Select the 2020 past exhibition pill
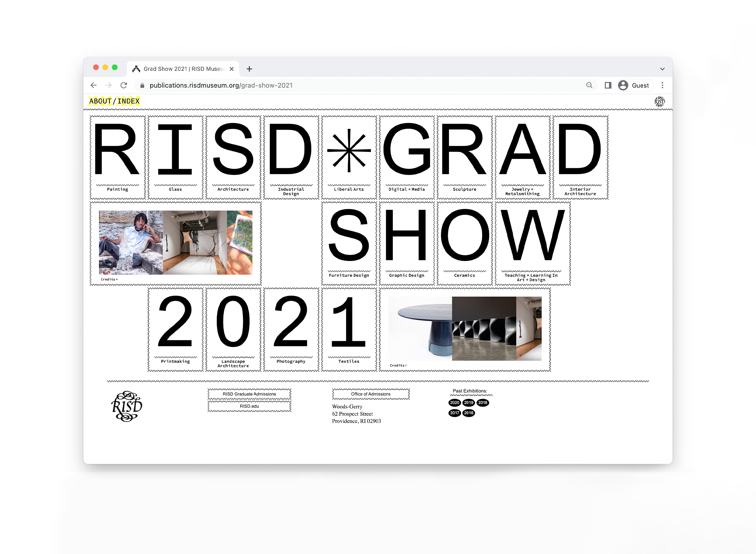This screenshot has width=756, height=554. pos(455,403)
